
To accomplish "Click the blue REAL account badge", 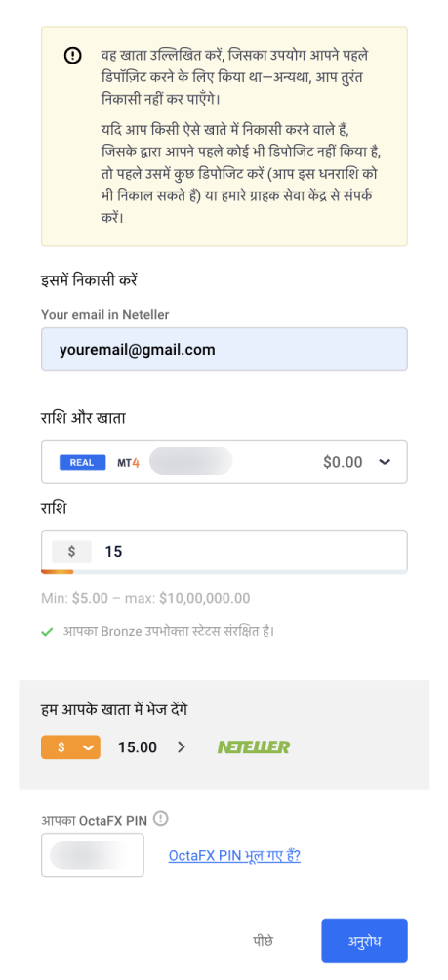I will coord(82,462).
